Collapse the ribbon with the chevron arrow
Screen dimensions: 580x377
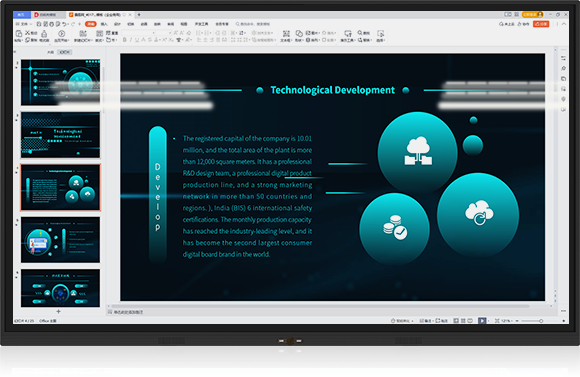pyautogui.click(x=564, y=24)
